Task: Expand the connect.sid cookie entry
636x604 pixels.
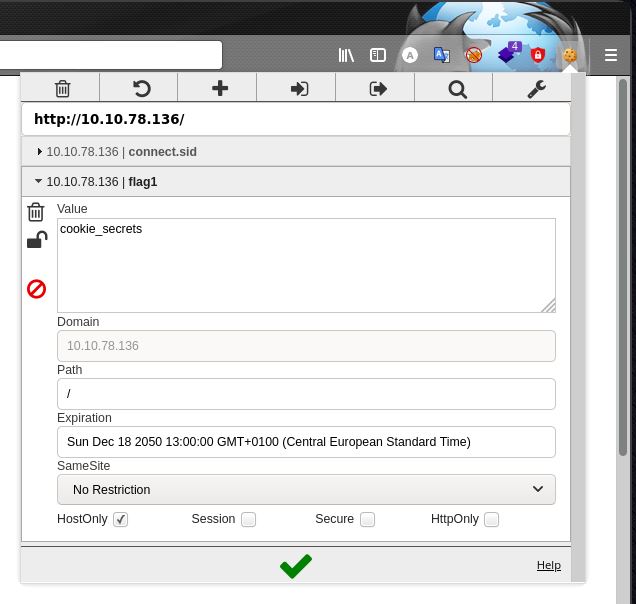Action: pyautogui.click(x=296, y=152)
